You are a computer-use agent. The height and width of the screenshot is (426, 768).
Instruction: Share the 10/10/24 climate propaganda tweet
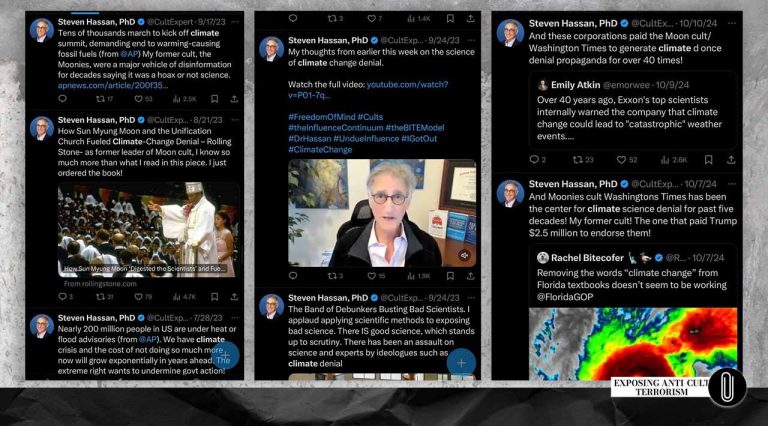point(733,159)
